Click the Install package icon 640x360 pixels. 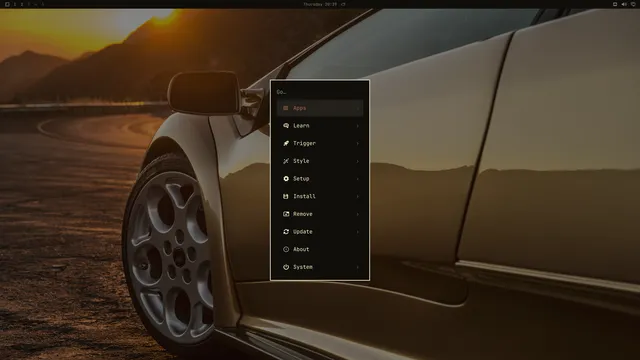[x=286, y=196]
